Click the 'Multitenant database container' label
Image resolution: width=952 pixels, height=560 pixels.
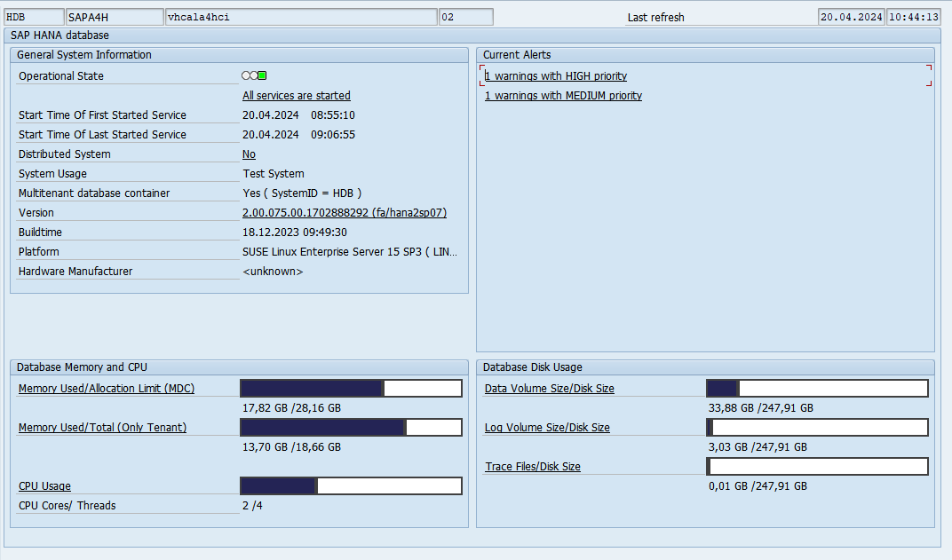94,193
